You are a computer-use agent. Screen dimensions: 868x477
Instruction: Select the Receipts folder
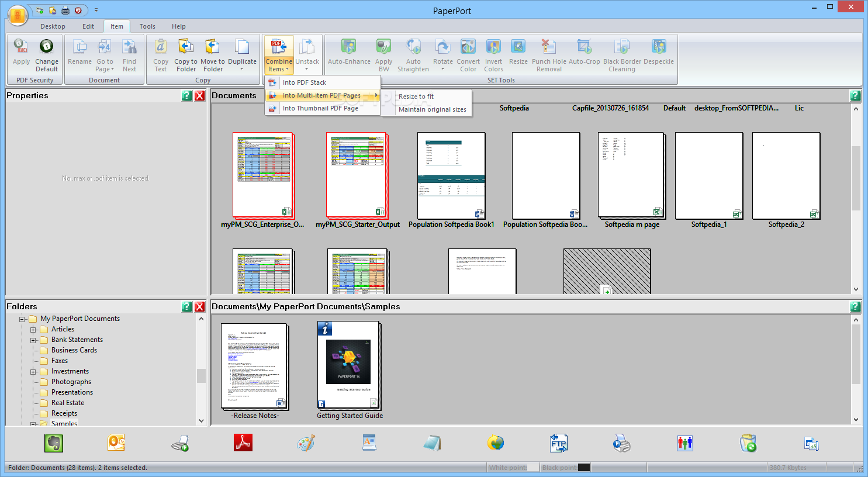64,413
